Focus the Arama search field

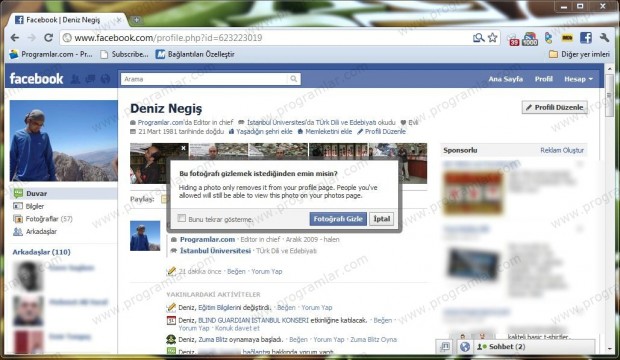coord(205,79)
